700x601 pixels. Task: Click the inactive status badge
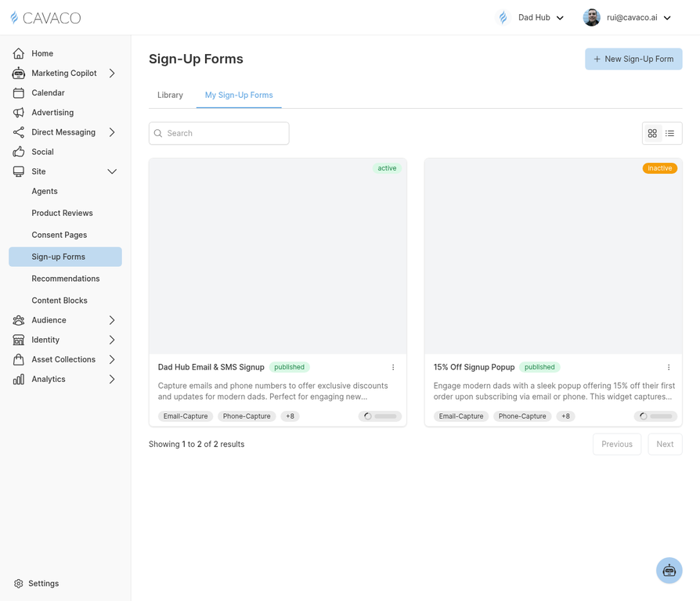(660, 168)
